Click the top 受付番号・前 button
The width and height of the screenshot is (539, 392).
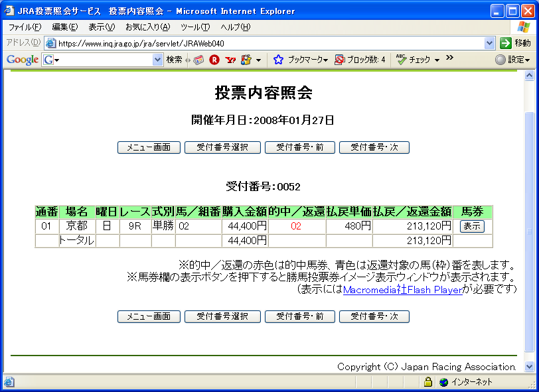click(x=300, y=147)
